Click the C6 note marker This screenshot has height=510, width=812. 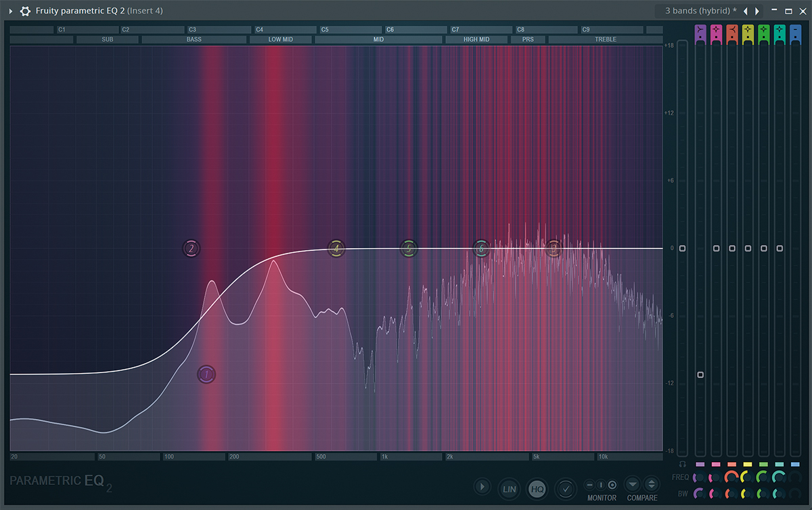point(415,30)
